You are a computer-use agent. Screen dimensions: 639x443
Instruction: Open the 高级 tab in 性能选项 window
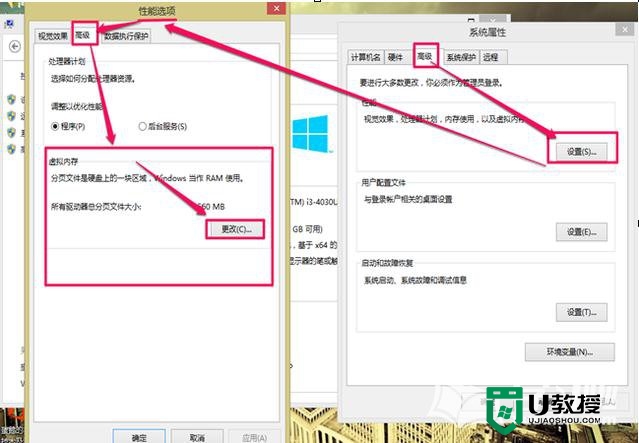click(83, 36)
